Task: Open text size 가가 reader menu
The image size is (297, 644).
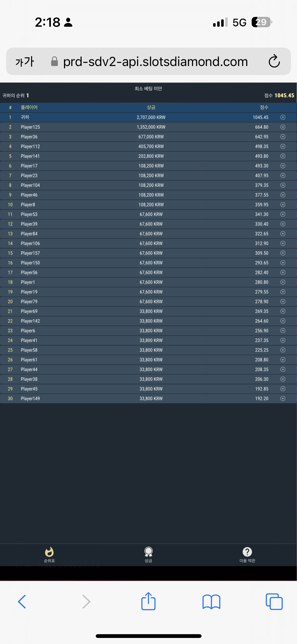Action: pos(25,61)
